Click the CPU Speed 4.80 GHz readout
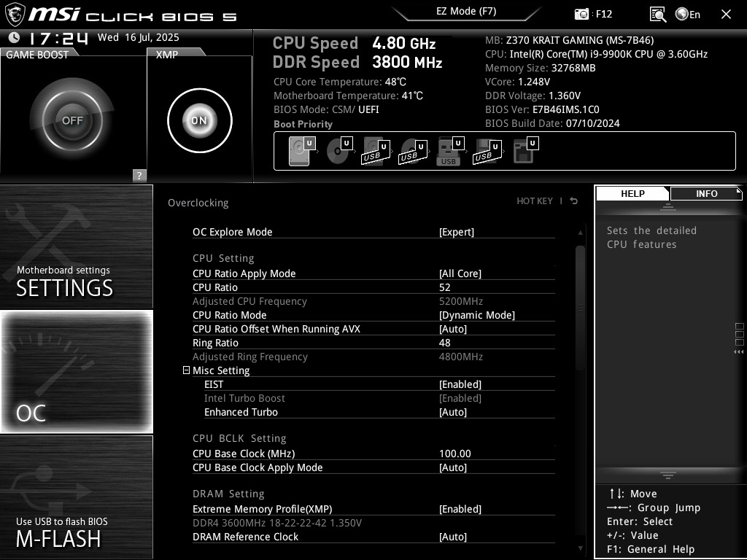Screen dimensions: 747x560 pos(354,43)
